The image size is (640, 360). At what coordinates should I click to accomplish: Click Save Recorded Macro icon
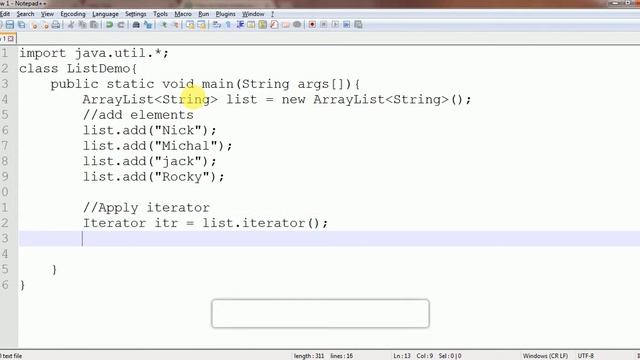358,24
